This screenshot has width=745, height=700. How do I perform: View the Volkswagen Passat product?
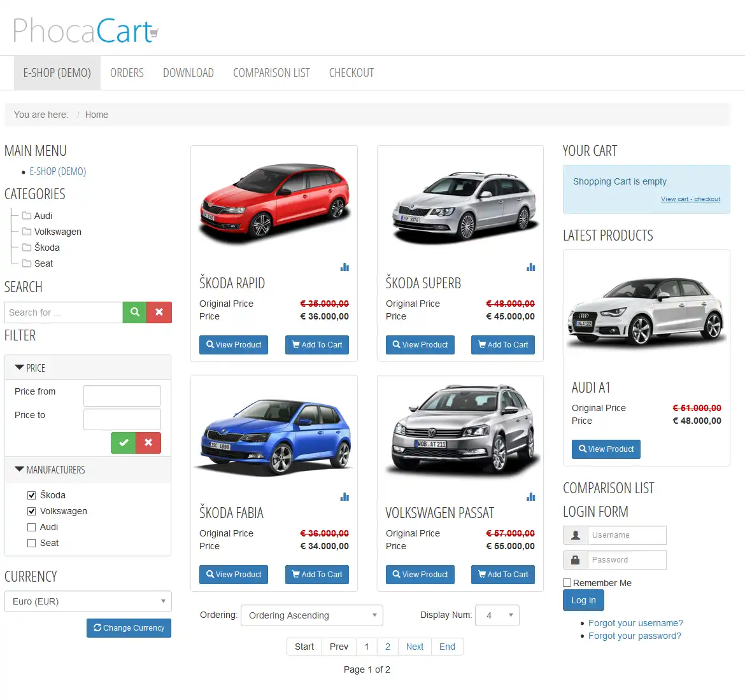pyautogui.click(x=420, y=575)
